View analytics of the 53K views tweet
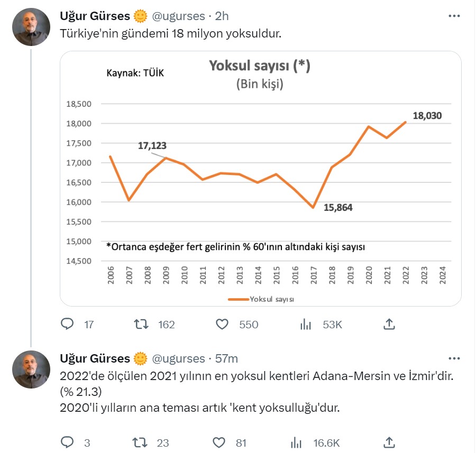This screenshot has width=476, height=453. (x=306, y=324)
